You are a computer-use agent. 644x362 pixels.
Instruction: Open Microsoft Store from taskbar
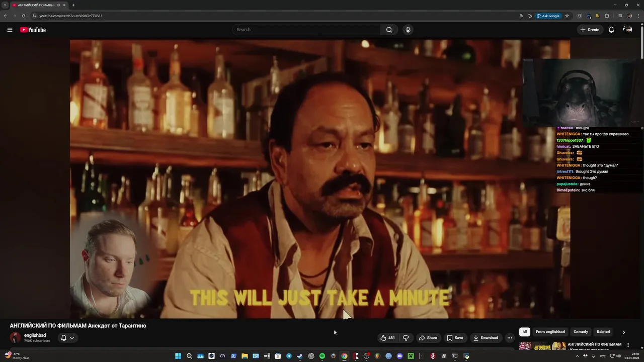(278, 356)
